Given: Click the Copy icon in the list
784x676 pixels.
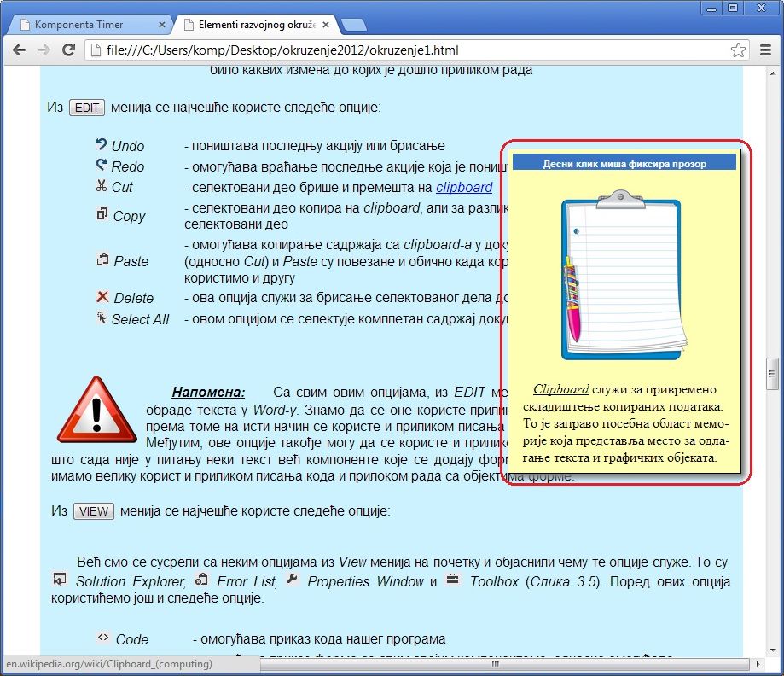Looking at the screenshot, I should [x=102, y=214].
